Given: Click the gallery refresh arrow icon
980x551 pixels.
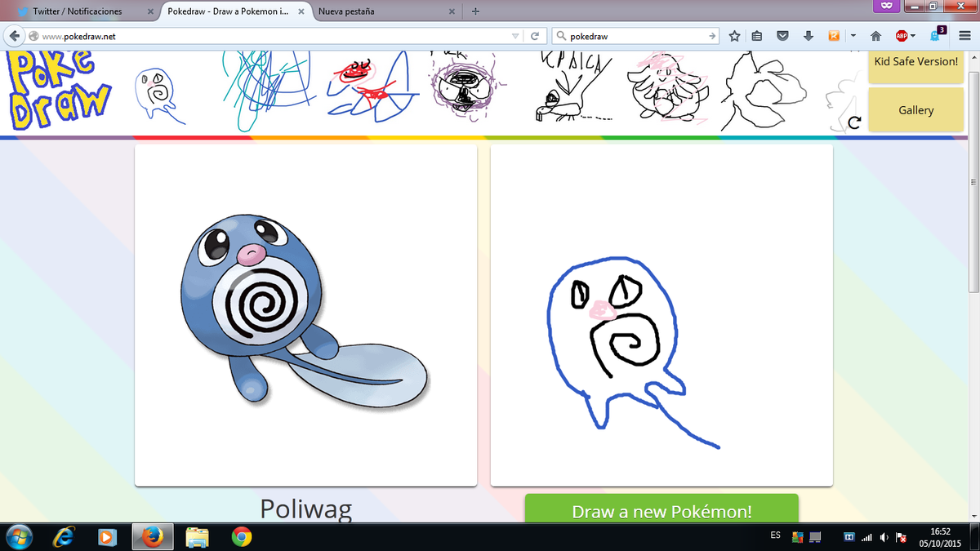Looking at the screenshot, I should point(854,123).
